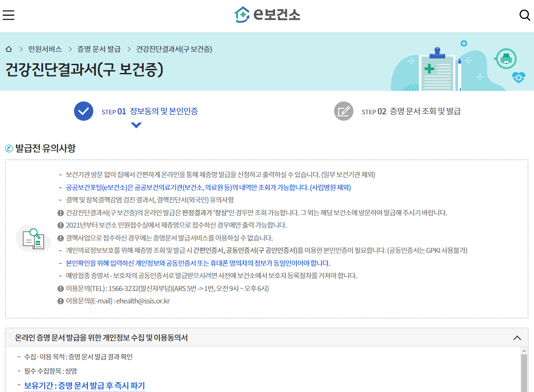Click the document inspection icon beside the notices
Image resolution: width=534 pixels, height=392 pixels.
pyautogui.click(x=33, y=238)
